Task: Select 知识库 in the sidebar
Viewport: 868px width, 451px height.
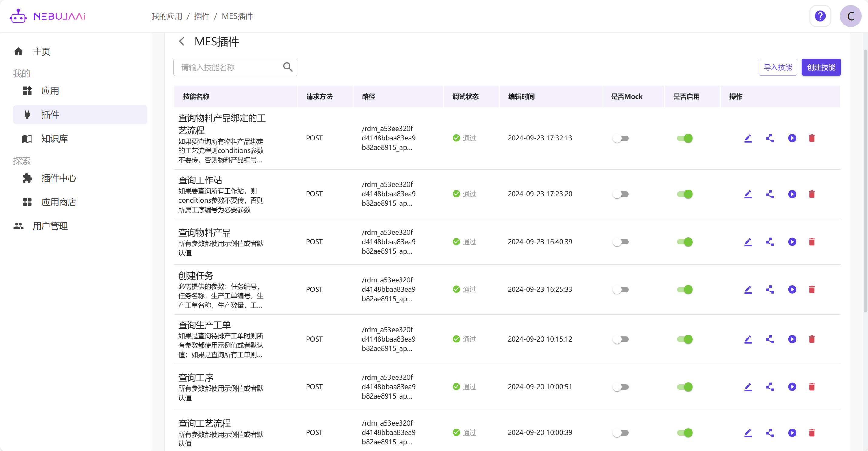Action: click(54, 139)
